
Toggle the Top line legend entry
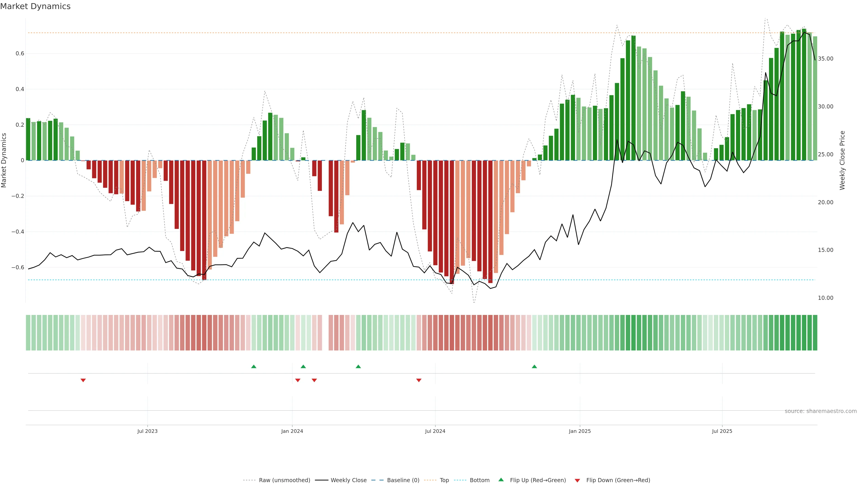click(x=444, y=480)
